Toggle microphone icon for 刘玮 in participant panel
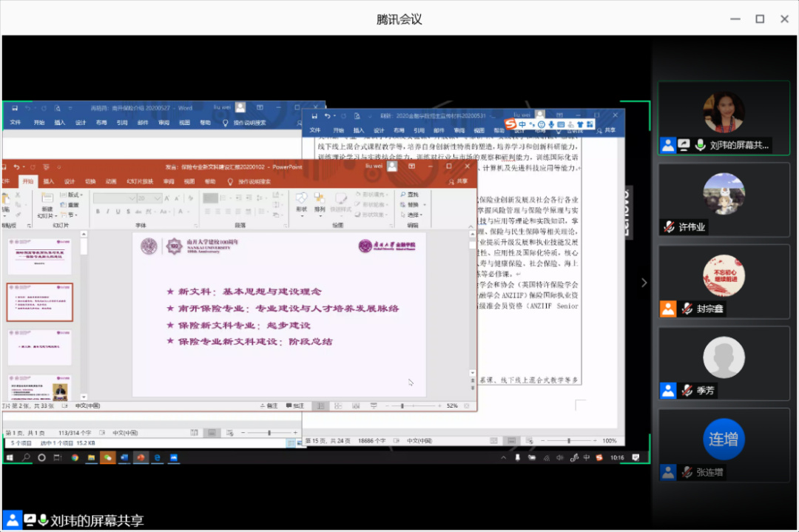 point(701,145)
